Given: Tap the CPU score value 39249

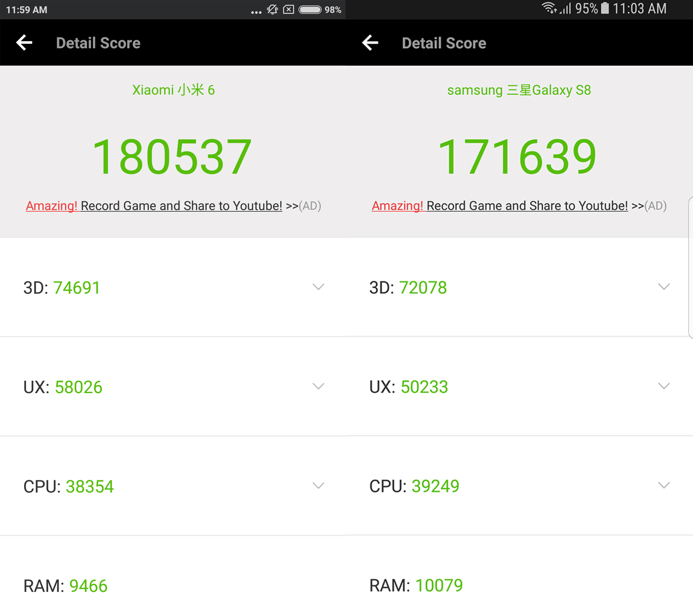Looking at the screenshot, I should click(436, 486).
